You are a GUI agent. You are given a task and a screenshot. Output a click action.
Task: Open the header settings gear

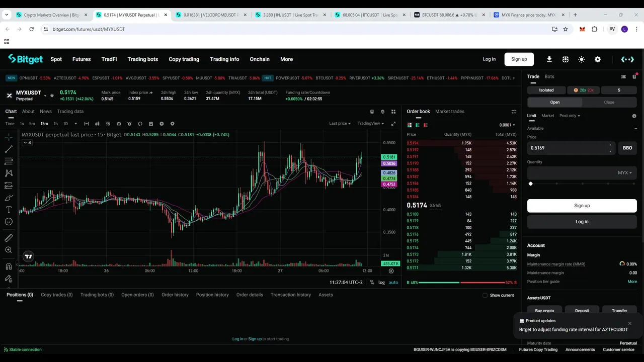point(598,59)
